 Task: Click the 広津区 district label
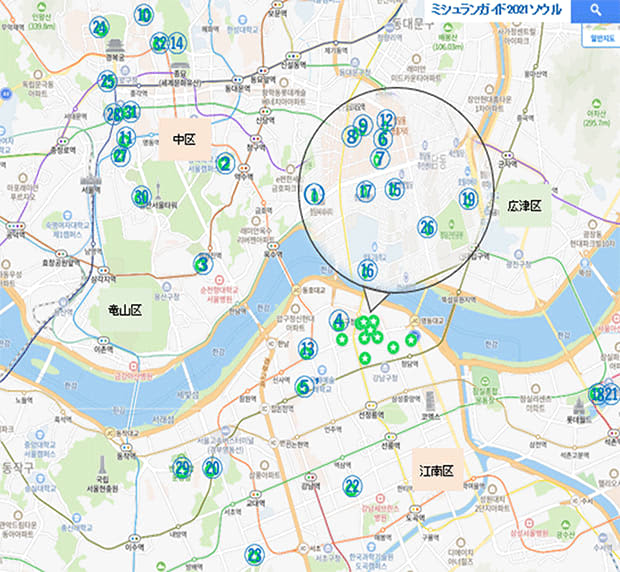(x=523, y=205)
